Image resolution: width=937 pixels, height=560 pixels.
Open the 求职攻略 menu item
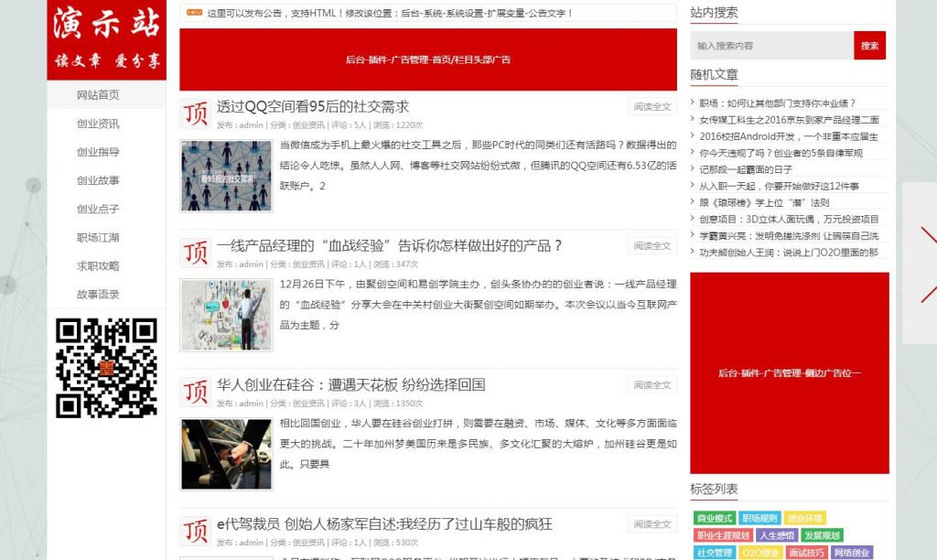click(98, 266)
